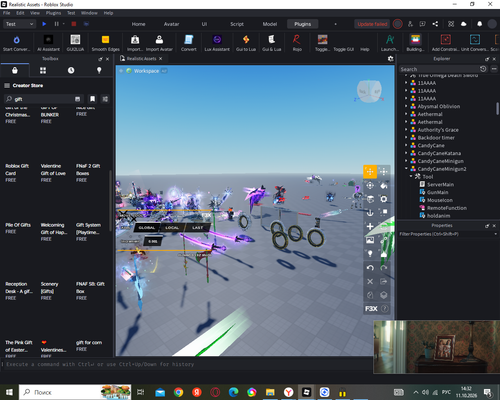
Task: Click the Toolbox recent clock tab
Action: pos(71,70)
